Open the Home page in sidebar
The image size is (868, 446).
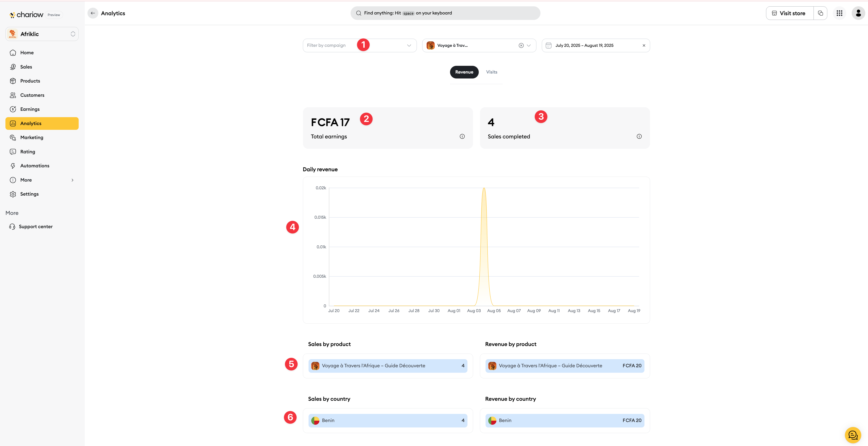42,53
